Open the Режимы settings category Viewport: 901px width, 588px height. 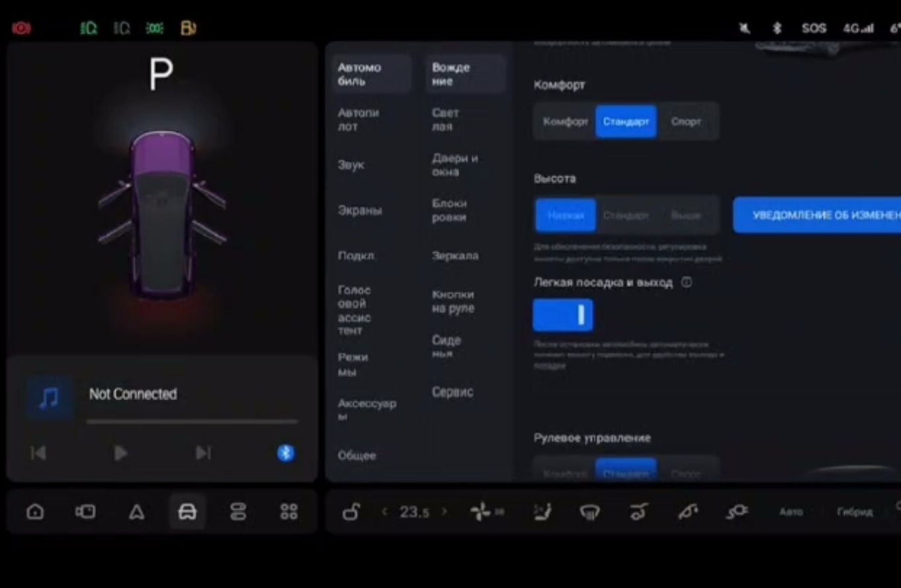tap(353, 364)
